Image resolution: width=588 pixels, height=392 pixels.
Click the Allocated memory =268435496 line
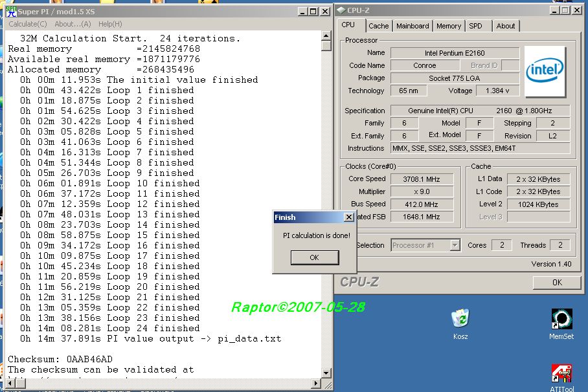(101, 69)
